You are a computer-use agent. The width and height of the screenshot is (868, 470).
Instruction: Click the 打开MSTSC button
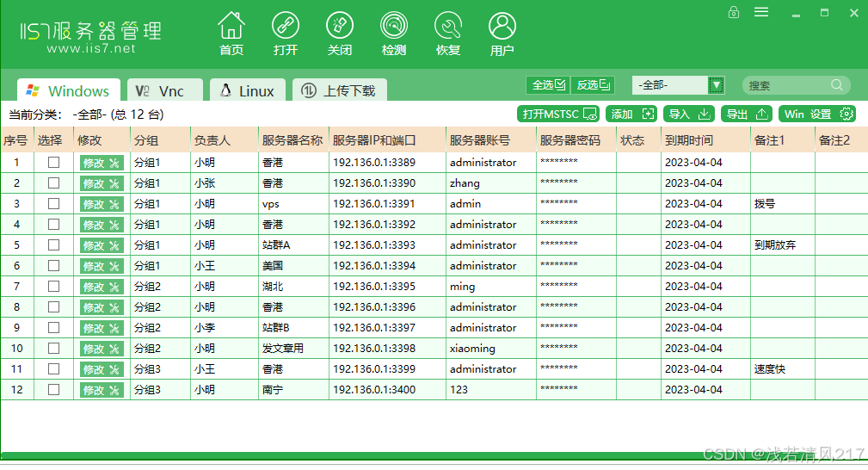tap(559, 114)
